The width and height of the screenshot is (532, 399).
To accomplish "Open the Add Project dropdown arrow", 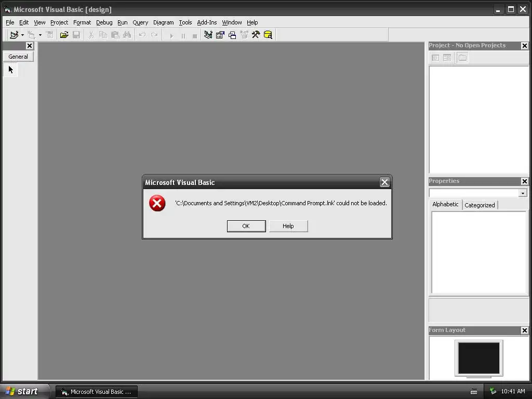I will [22, 35].
